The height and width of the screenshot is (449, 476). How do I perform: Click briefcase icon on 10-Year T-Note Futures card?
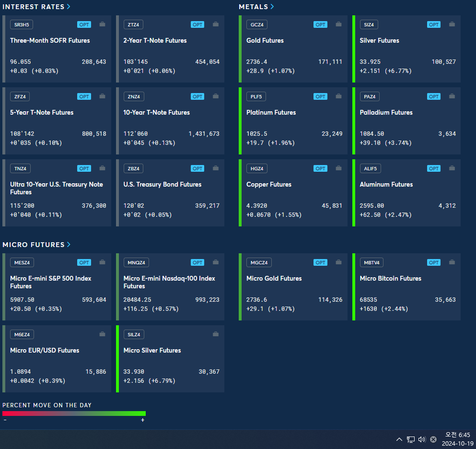pos(216,96)
